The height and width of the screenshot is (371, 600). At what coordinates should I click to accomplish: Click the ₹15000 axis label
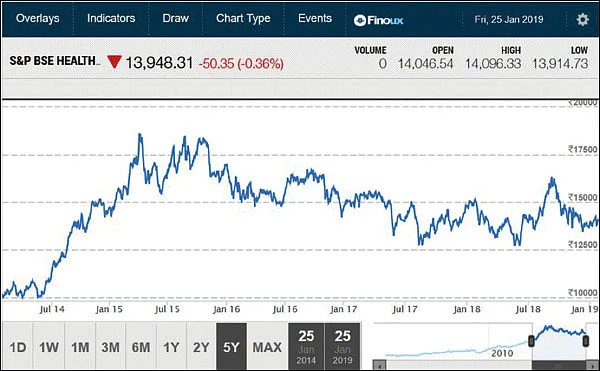pos(582,197)
